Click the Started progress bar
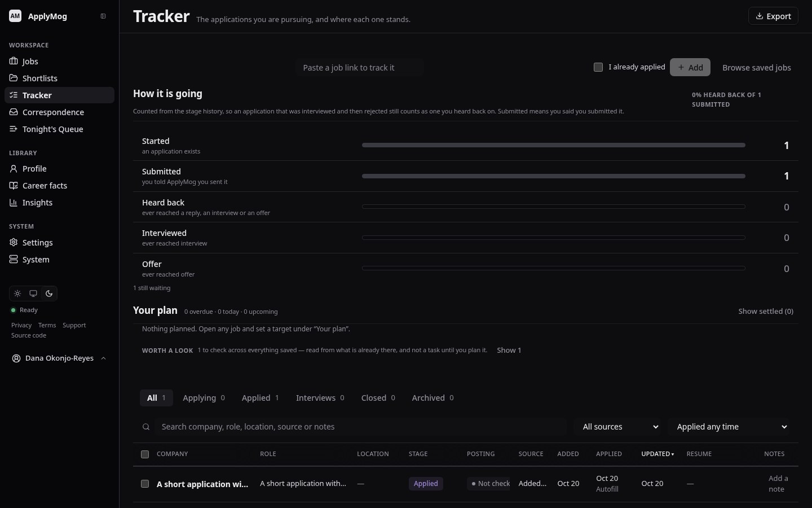 [x=554, y=145]
